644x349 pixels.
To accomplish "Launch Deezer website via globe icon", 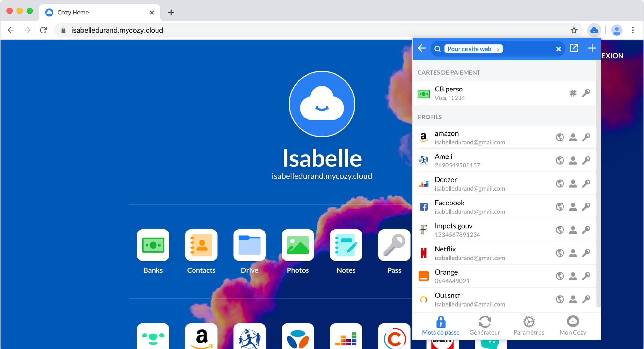I will 560,184.
